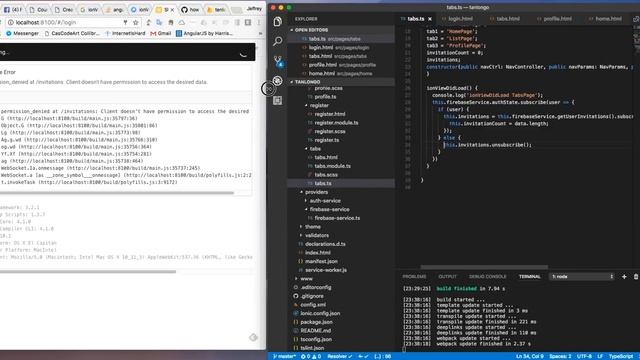Switch to the tabs.html editor tab
Viewport: 640px width, 360px height.
(x=508, y=19)
